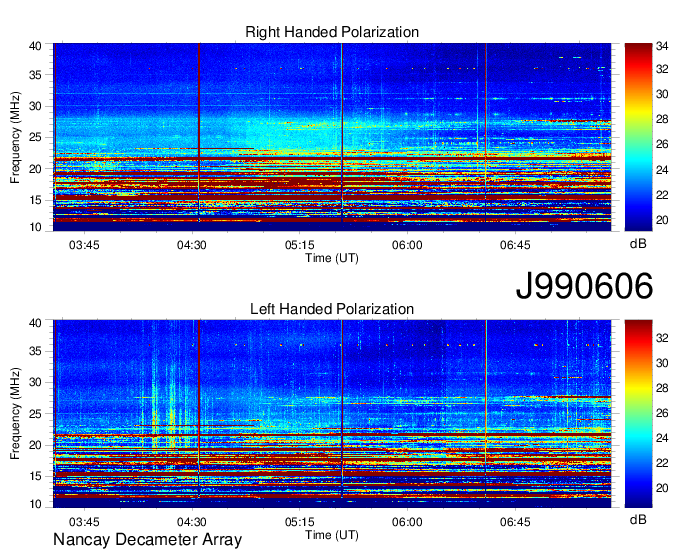Click the Nancay Decameter Array caption
Viewport: 680px width, 552px height.
147,539
